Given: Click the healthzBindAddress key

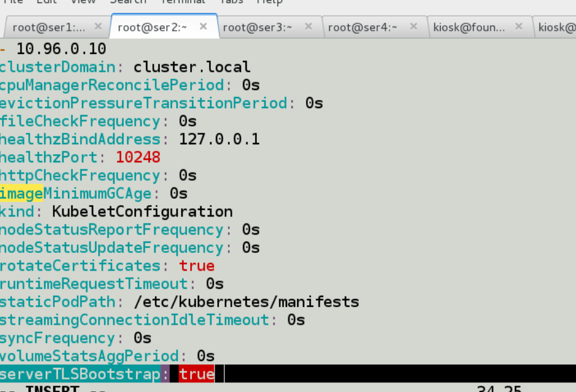Looking at the screenshot, I should coord(80,140).
